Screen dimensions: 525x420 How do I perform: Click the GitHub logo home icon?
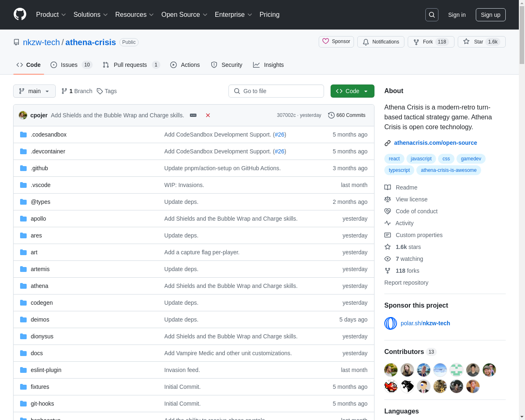(20, 14)
